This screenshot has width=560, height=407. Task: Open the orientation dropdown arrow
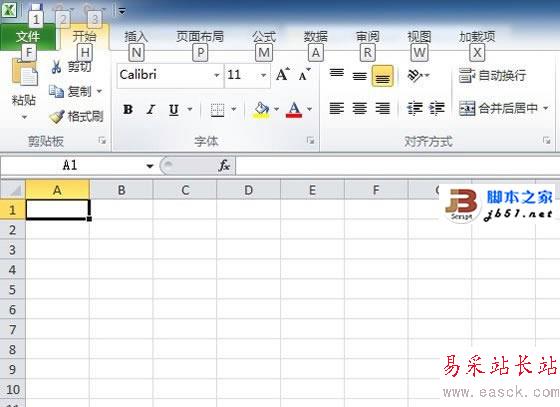(427, 75)
